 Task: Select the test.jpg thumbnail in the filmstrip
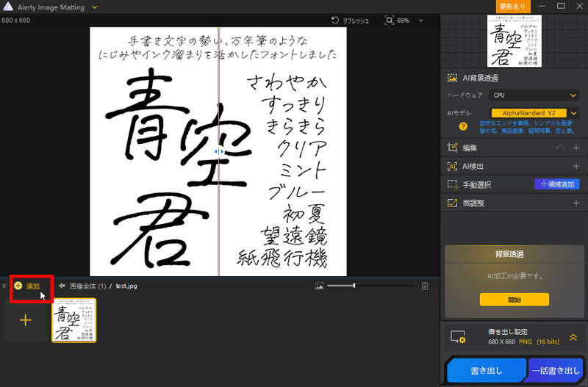(73, 320)
